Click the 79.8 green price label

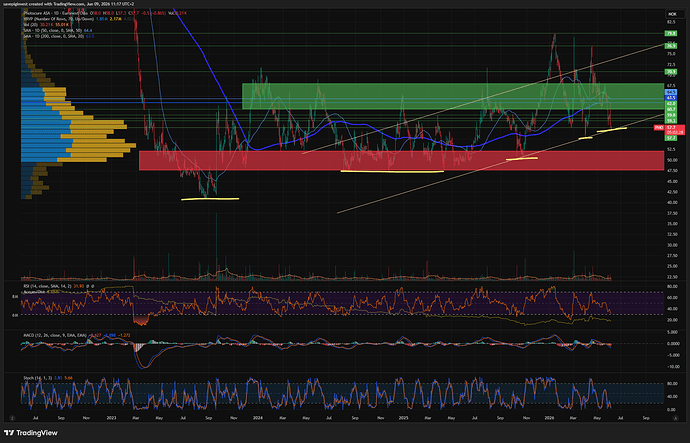pos(670,33)
